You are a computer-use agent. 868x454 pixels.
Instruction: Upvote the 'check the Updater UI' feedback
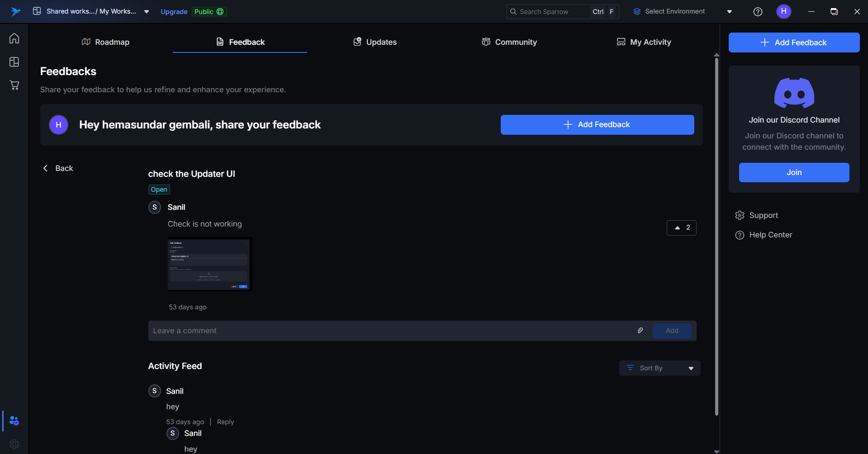point(681,228)
